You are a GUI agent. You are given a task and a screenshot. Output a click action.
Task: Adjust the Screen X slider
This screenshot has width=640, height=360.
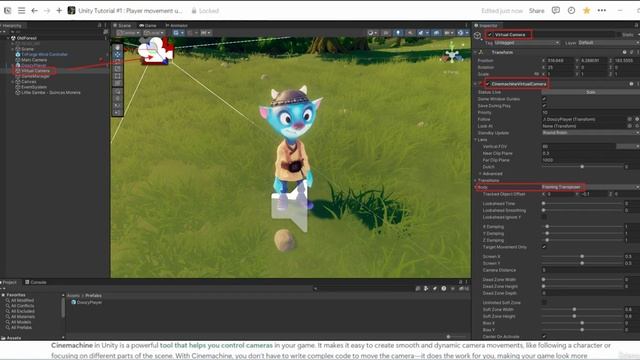[582, 256]
